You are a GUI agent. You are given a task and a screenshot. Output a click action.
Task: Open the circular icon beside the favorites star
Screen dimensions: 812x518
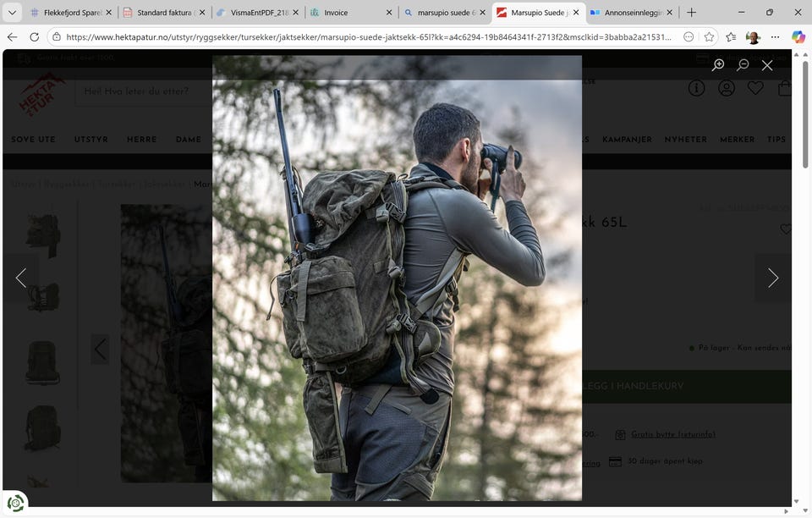pyautogui.click(x=689, y=36)
